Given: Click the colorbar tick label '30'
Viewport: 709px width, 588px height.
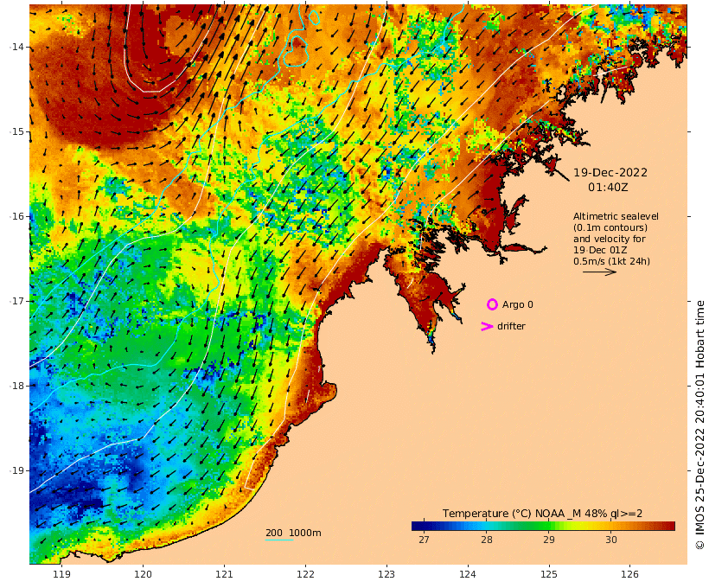Looking at the screenshot, I should coord(611,540).
